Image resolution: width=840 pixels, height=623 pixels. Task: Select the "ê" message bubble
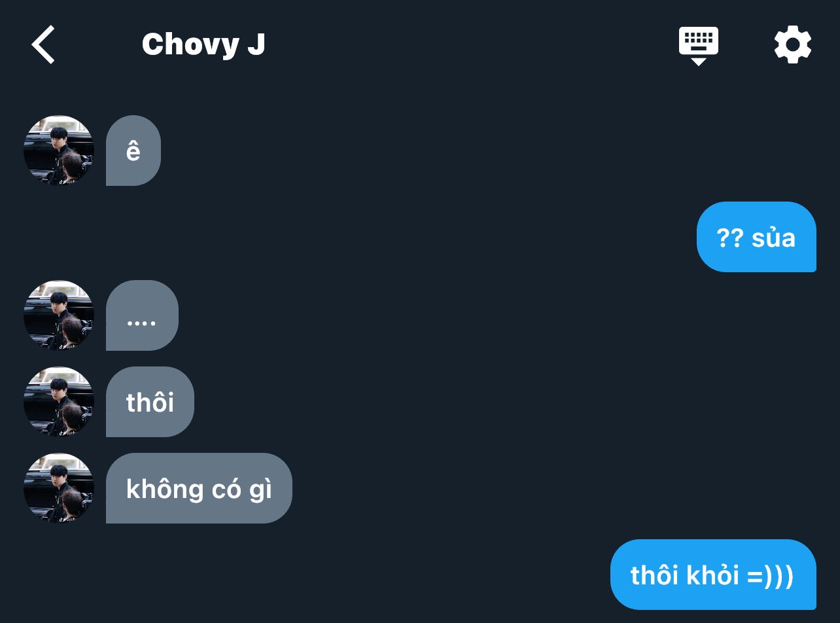133,151
